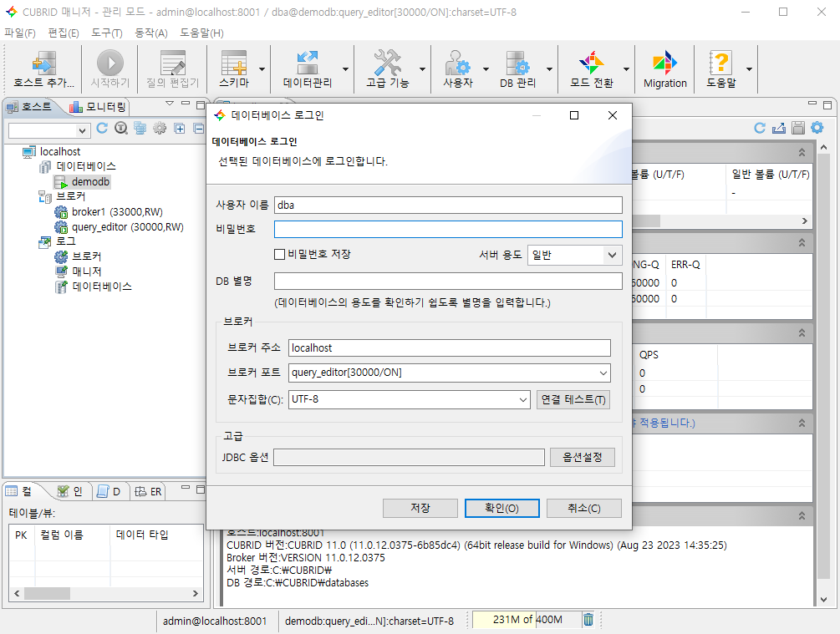
Task: Click the 데이터관리 toolbar icon
Action: [x=308, y=63]
